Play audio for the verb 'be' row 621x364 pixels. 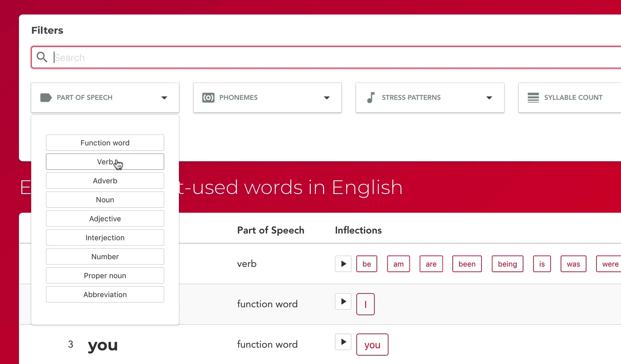tap(343, 264)
